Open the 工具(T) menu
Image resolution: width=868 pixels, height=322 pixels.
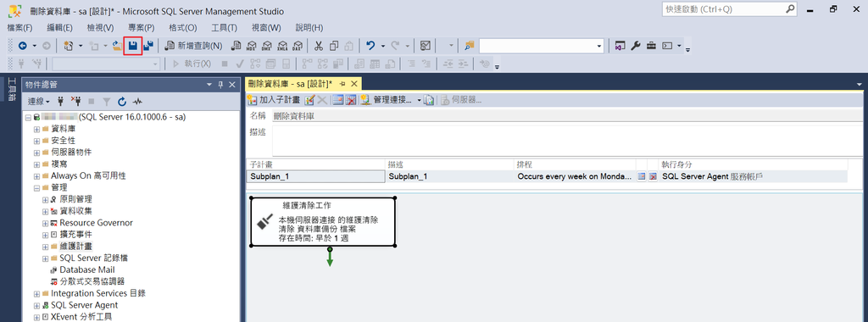(224, 28)
